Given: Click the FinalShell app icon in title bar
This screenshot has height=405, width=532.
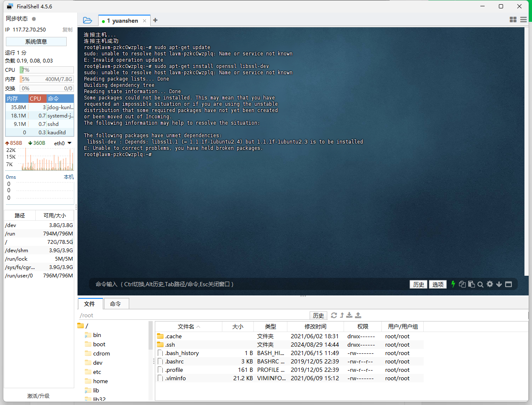Looking at the screenshot, I should 10,6.
